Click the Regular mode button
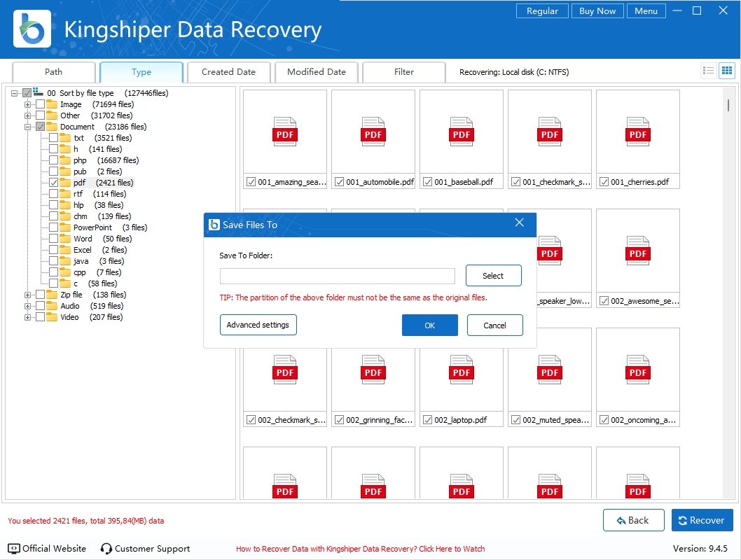The height and width of the screenshot is (560, 741). [x=543, y=11]
